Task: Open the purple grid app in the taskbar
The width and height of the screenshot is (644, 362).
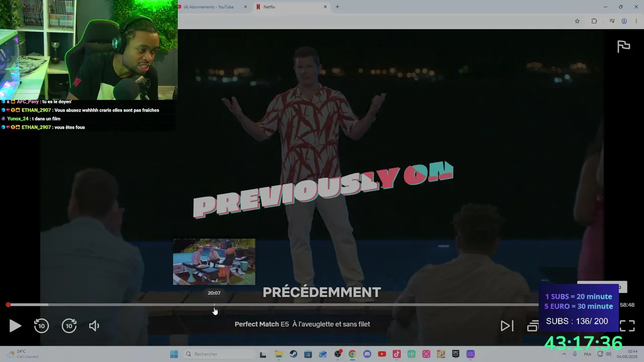Action: pyautogui.click(x=470, y=354)
